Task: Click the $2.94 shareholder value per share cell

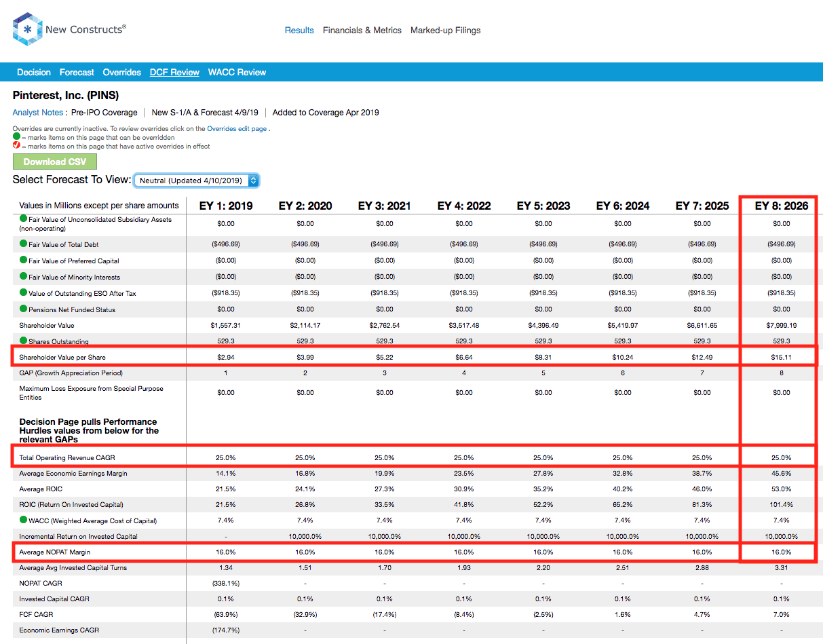Action: coord(226,357)
